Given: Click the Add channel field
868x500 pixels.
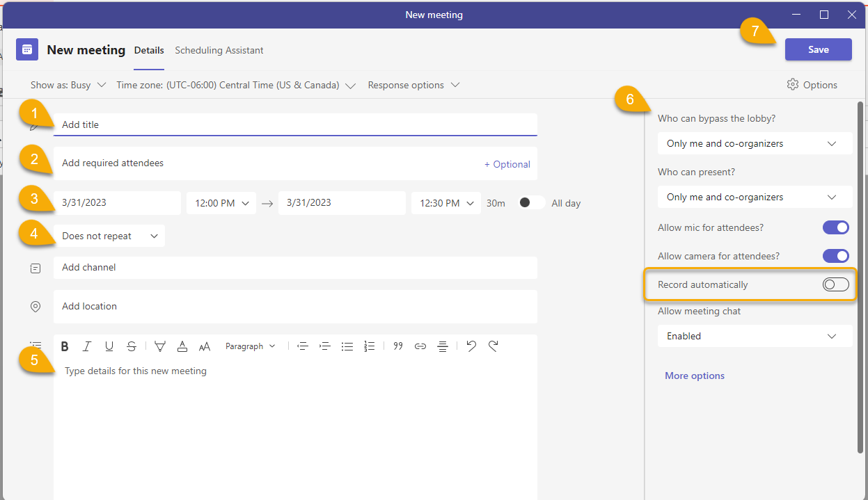Looking at the screenshot, I should 295,268.
